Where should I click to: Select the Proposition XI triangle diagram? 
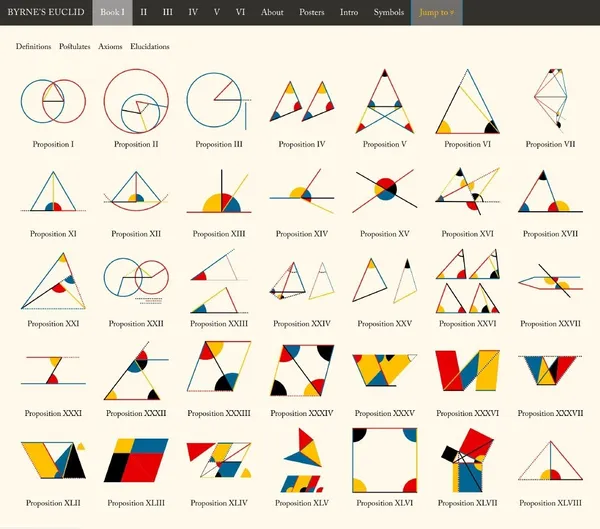53,191
